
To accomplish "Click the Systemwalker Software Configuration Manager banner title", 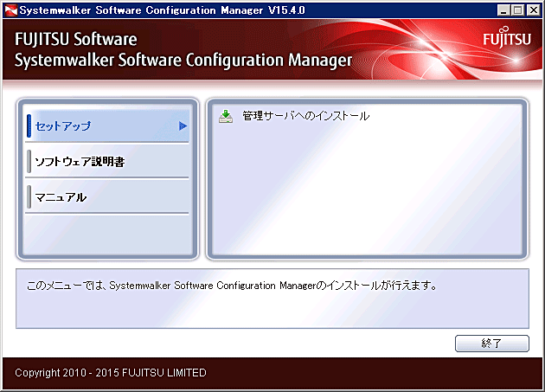I will click(183, 61).
